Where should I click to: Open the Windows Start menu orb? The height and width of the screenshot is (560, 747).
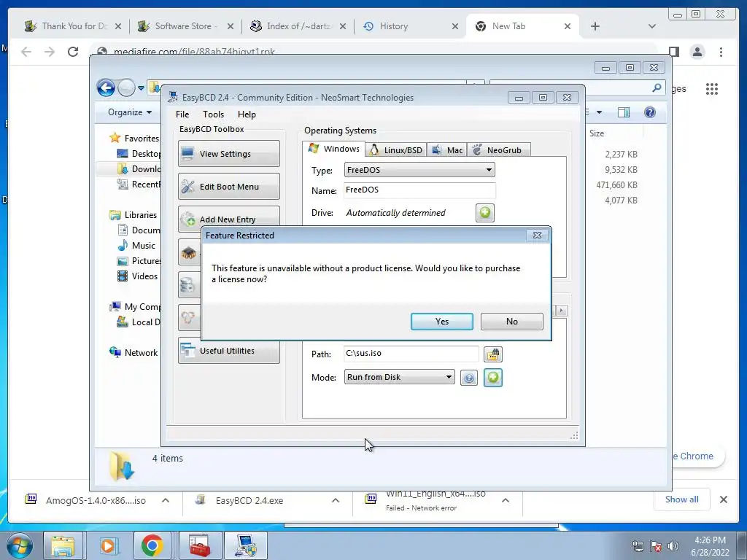click(19, 545)
